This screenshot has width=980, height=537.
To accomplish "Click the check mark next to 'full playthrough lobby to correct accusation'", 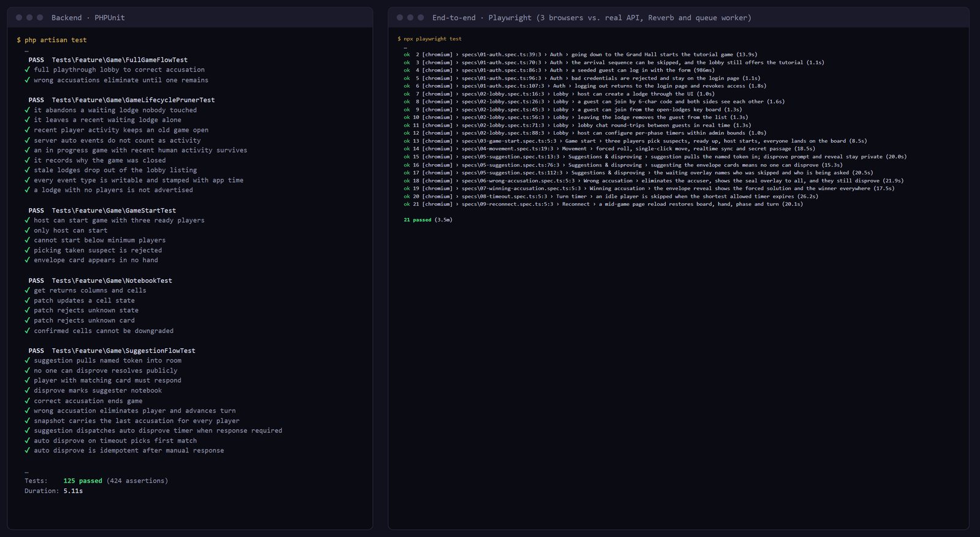I will 28,70.
